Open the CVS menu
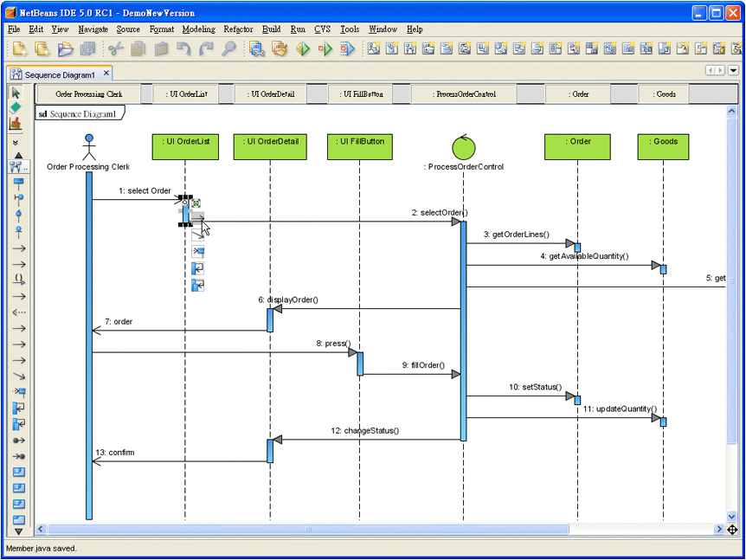 tap(322, 29)
